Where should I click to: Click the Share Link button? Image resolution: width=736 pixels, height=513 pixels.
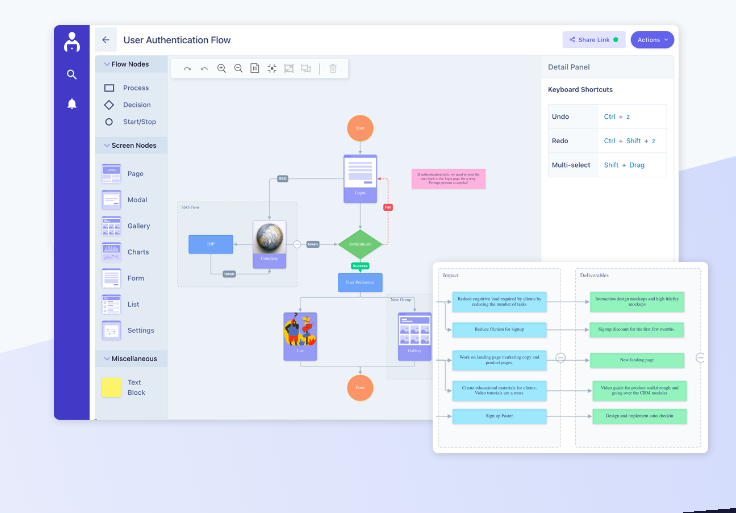tap(594, 40)
